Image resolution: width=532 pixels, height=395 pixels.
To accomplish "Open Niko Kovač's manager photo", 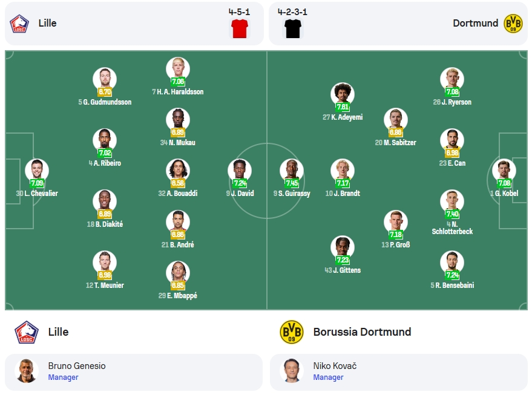I will [292, 371].
